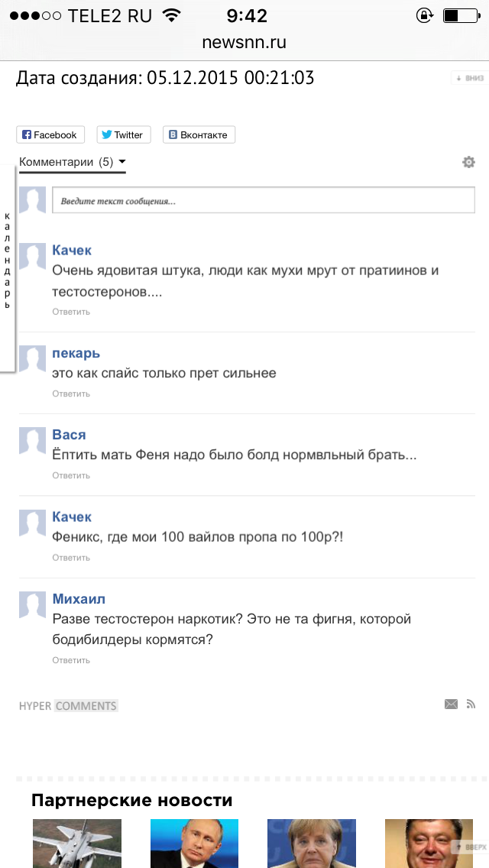This screenshot has width=489, height=868.
Task: Open the vertical Календарь side tab
Action: (x=8, y=261)
